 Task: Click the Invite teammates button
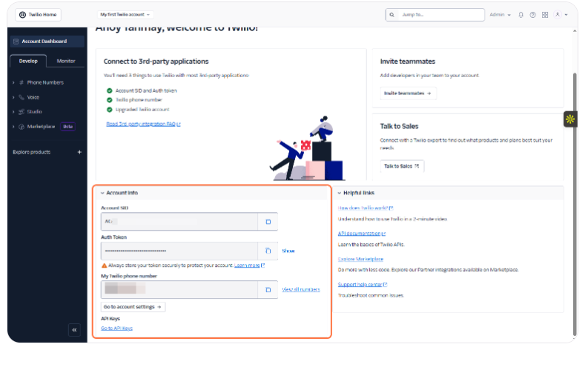pos(408,93)
